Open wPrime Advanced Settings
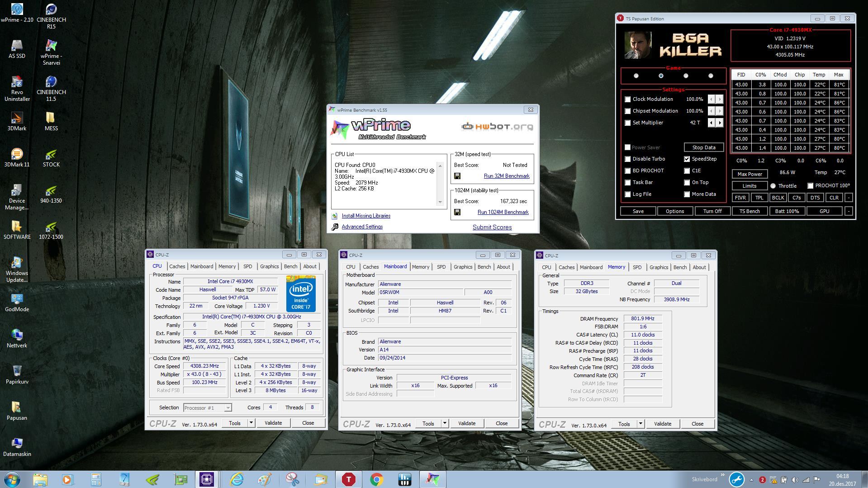 362,227
